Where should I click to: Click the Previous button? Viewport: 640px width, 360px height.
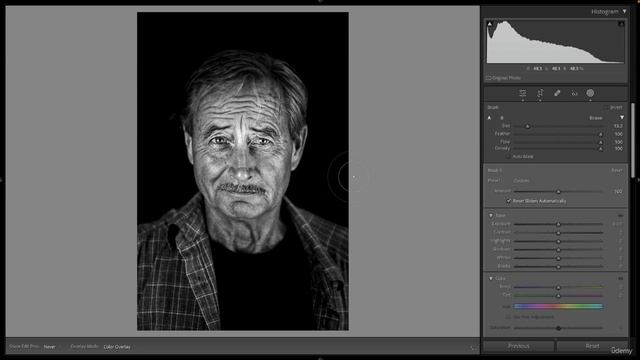[519, 346]
